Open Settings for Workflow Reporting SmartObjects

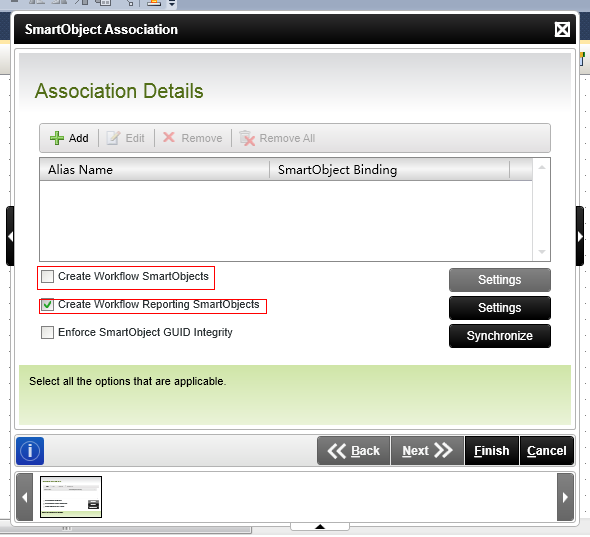(499, 308)
